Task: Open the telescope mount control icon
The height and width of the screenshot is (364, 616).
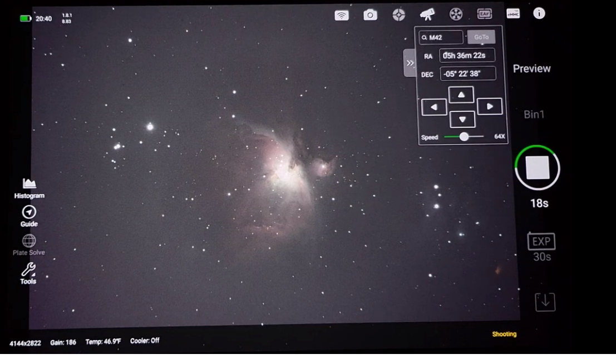Action: [427, 14]
